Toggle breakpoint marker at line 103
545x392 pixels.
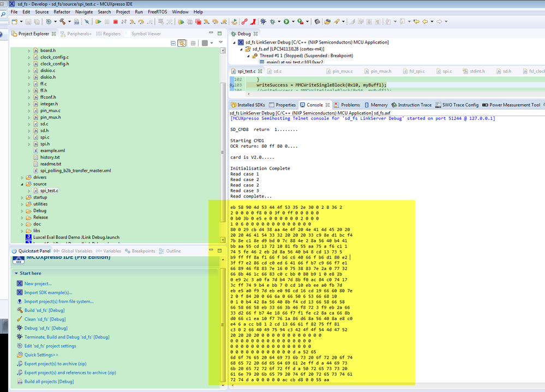(232, 85)
